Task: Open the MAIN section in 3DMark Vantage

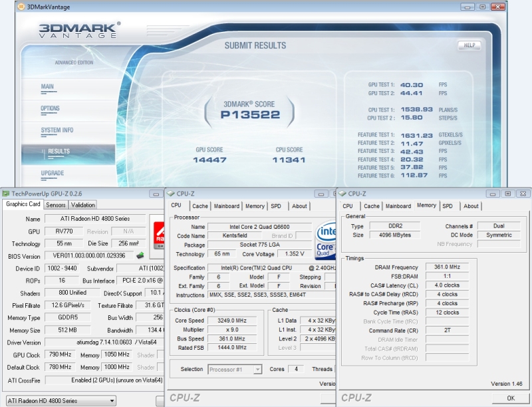Action: point(47,86)
